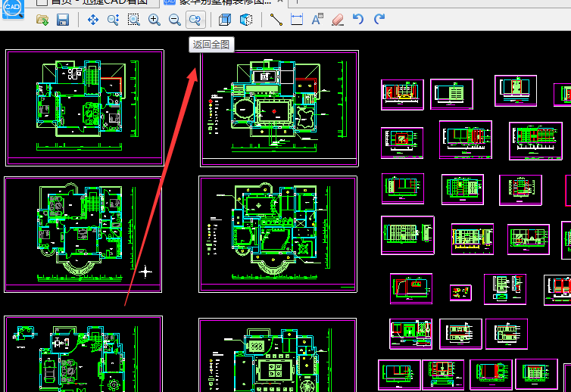Select the line measure tool
This screenshot has height=392, width=571.
(276, 20)
